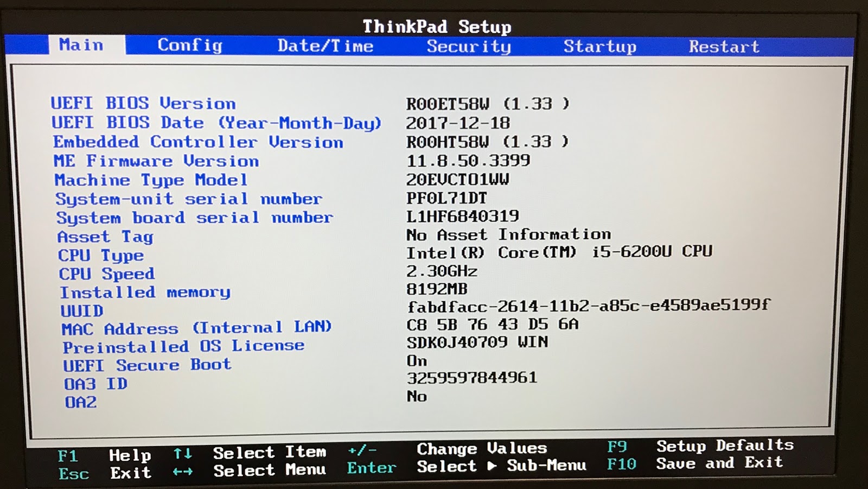Click the UUID label
868x489 pixels.
tap(82, 311)
